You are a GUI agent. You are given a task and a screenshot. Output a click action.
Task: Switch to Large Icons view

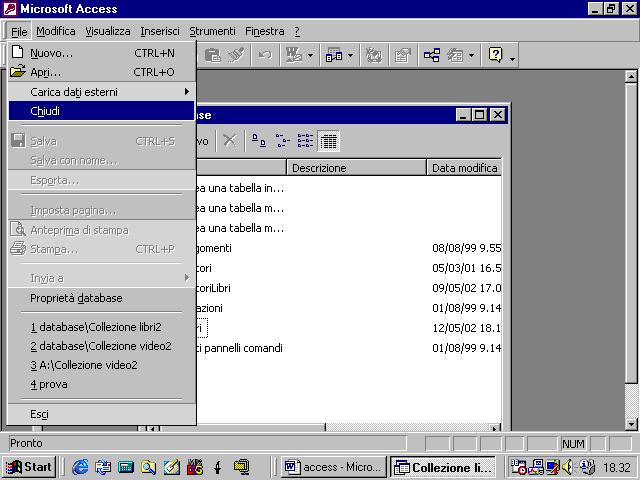[259, 141]
